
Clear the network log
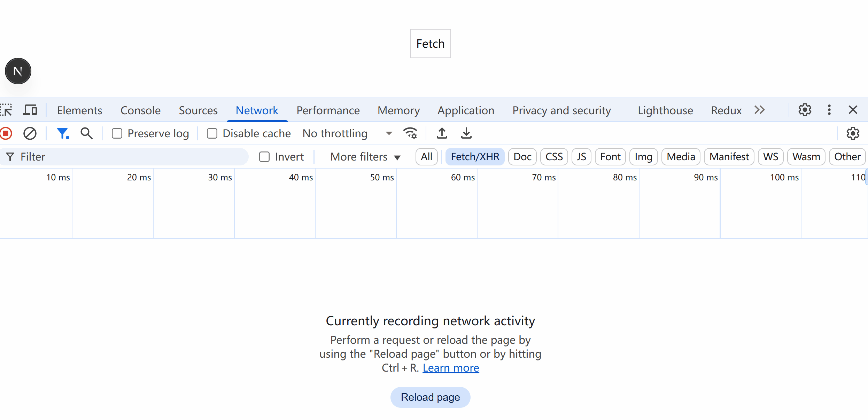(x=30, y=133)
